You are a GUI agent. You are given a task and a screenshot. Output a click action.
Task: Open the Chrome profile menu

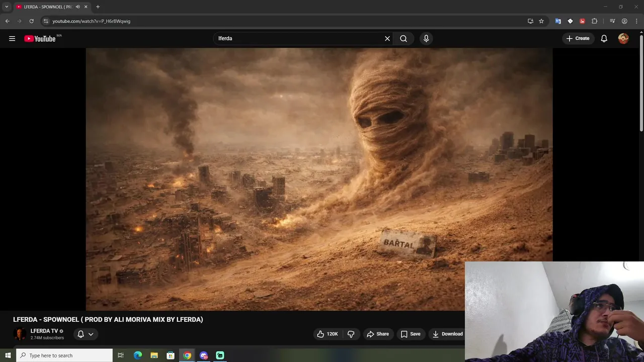coord(624,21)
